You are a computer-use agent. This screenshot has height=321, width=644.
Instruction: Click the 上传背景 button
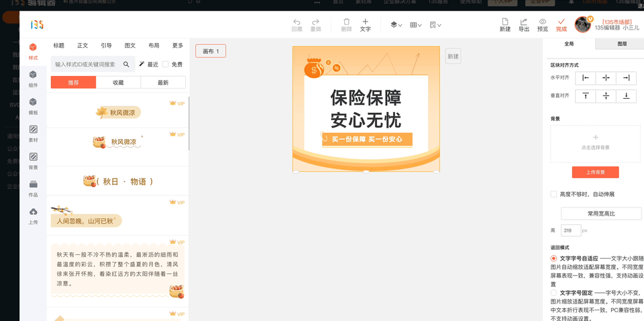[x=595, y=173]
